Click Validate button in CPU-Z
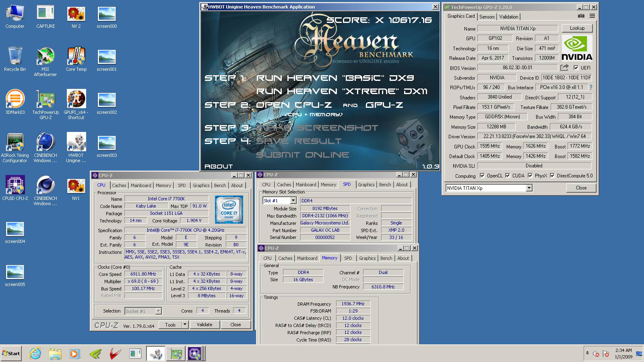The width and height of the screenshot is (644, 362). pos(204,325)
